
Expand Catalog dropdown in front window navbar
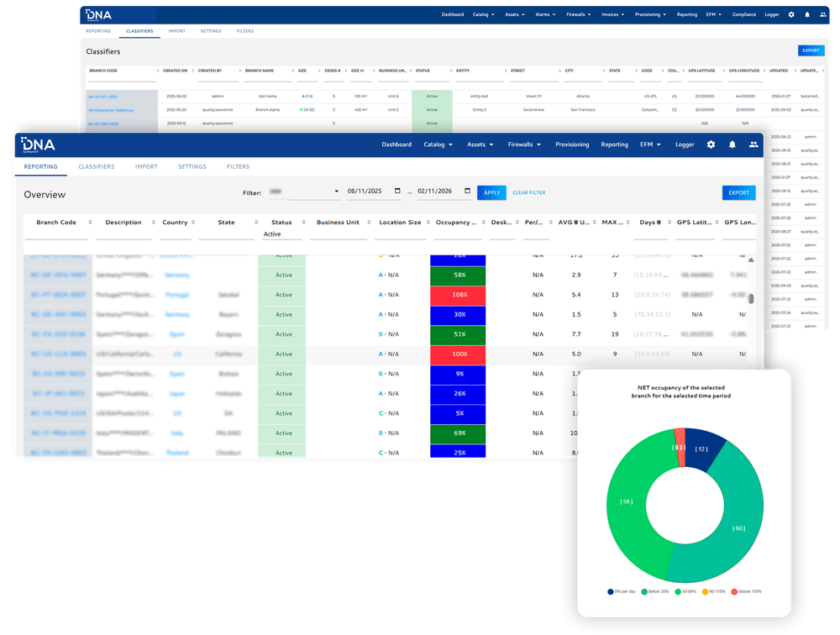point(438,144)
